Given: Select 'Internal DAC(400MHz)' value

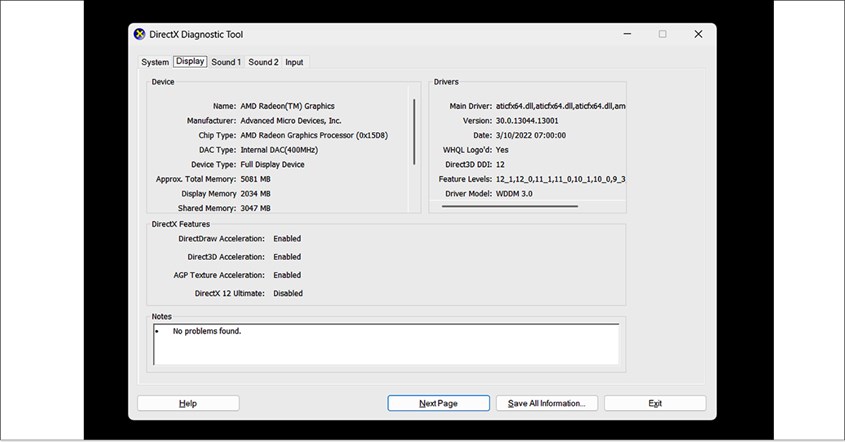Looking at the screenshot, I should click(x=279, y=150).
